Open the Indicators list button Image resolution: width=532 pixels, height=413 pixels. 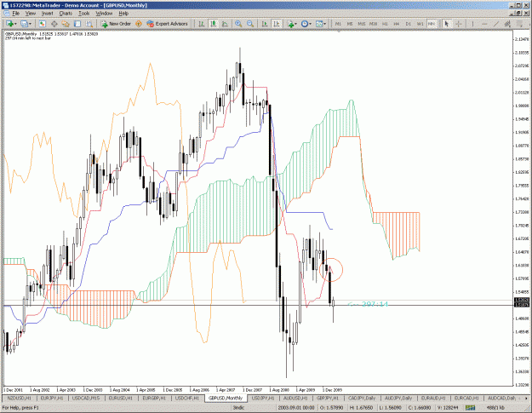click(x=290, y=24)
